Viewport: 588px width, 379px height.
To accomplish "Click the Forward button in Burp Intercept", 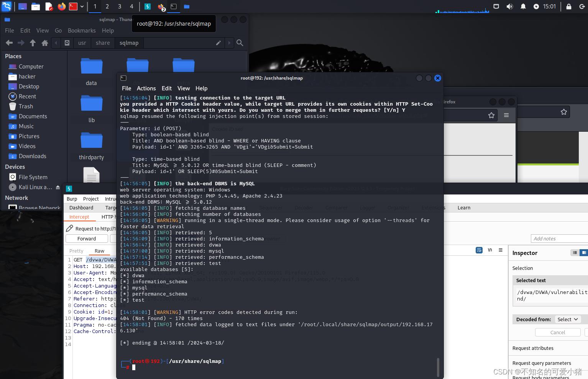I will click(87, 239).
